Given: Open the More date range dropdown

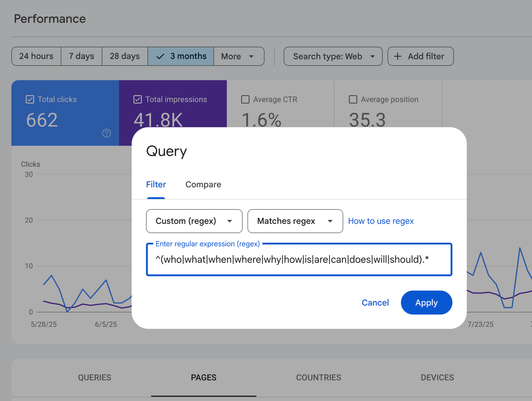Looking at the screenshot, I should click(x=238, y=56).
